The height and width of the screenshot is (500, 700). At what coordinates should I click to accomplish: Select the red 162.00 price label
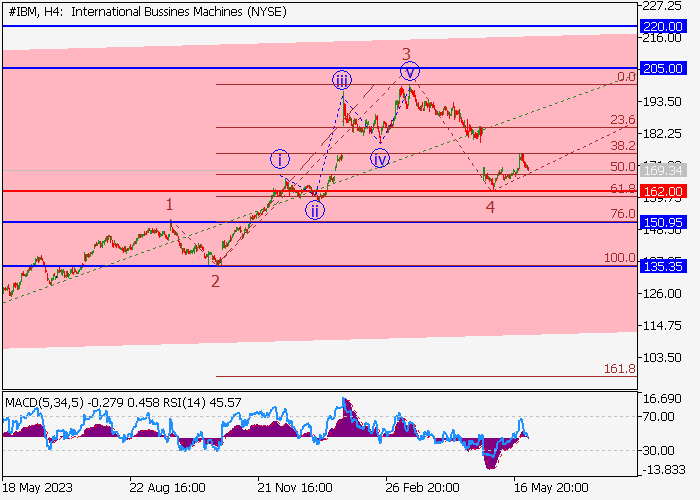(x=663, y=192)
